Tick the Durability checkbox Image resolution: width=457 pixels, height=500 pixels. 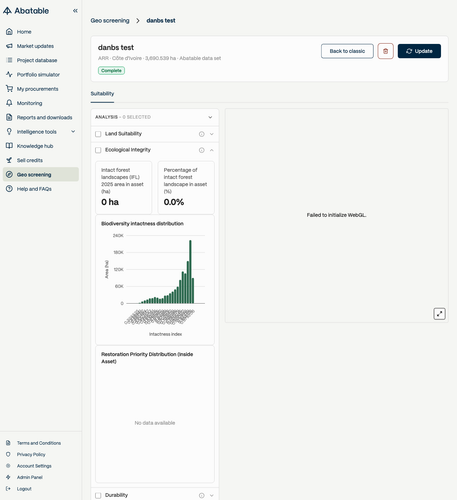click(98, 496)
